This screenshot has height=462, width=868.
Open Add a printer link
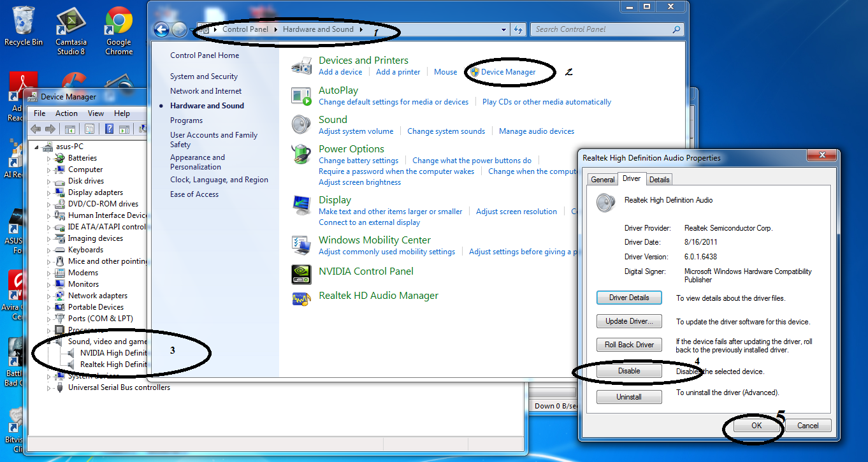point(398,72)
